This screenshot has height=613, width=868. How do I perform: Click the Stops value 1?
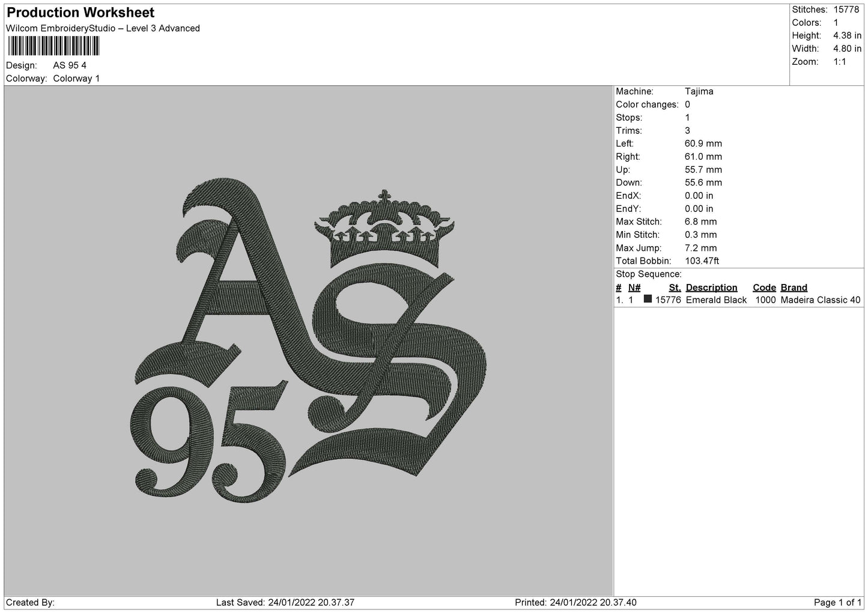688,118
